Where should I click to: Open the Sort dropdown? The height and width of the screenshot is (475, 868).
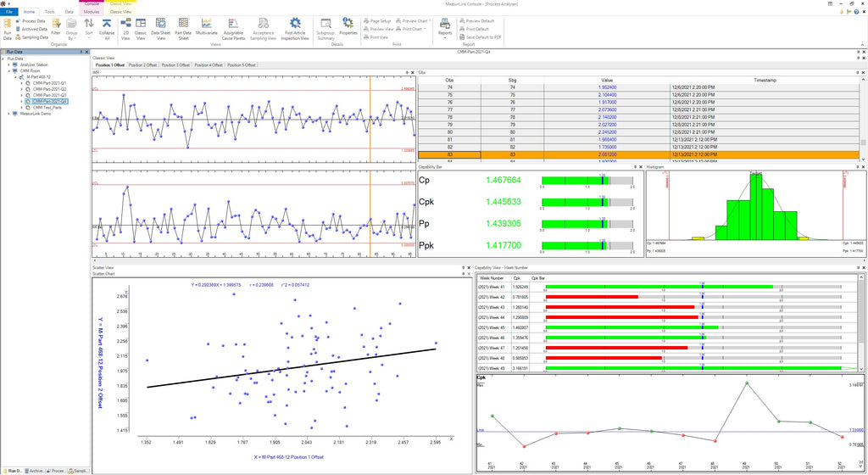(88, 31)
